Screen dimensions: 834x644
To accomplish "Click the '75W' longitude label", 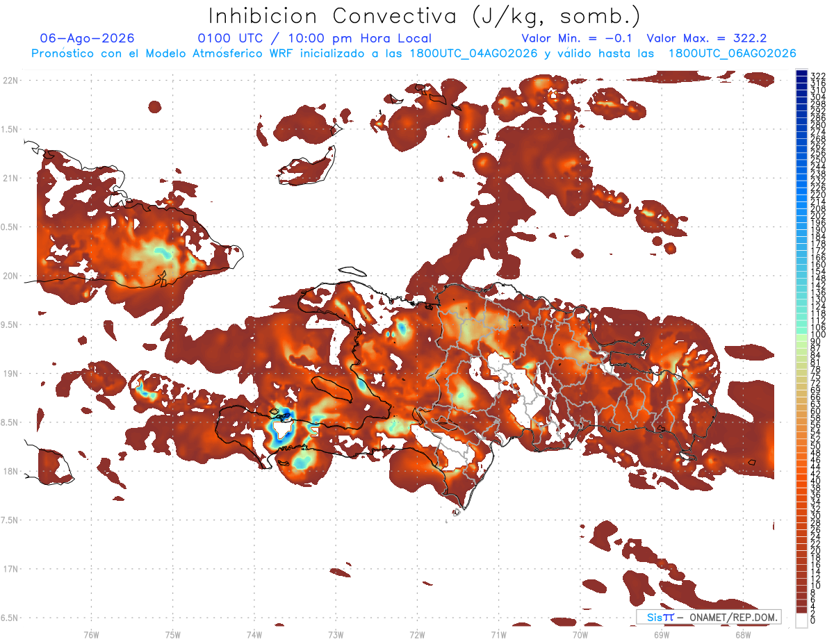I will tap(172, 634).
